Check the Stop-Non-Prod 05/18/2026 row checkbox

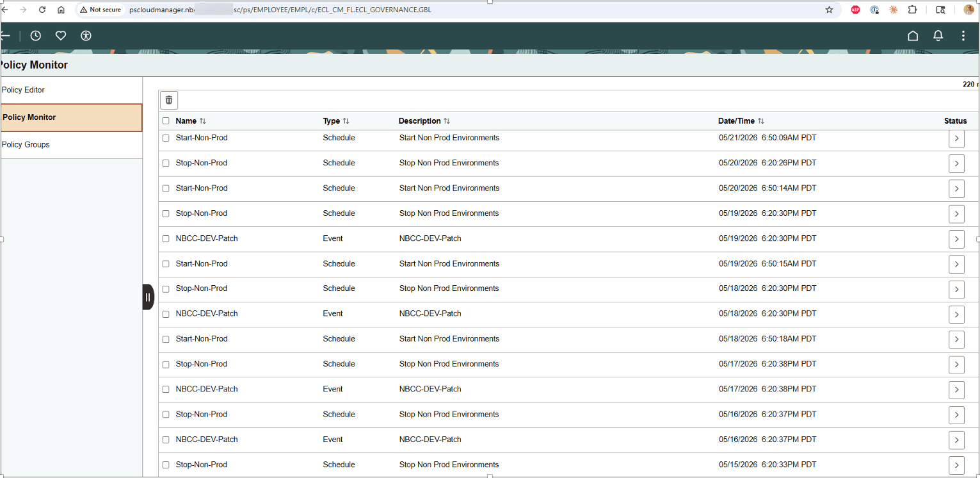(166, 289)
